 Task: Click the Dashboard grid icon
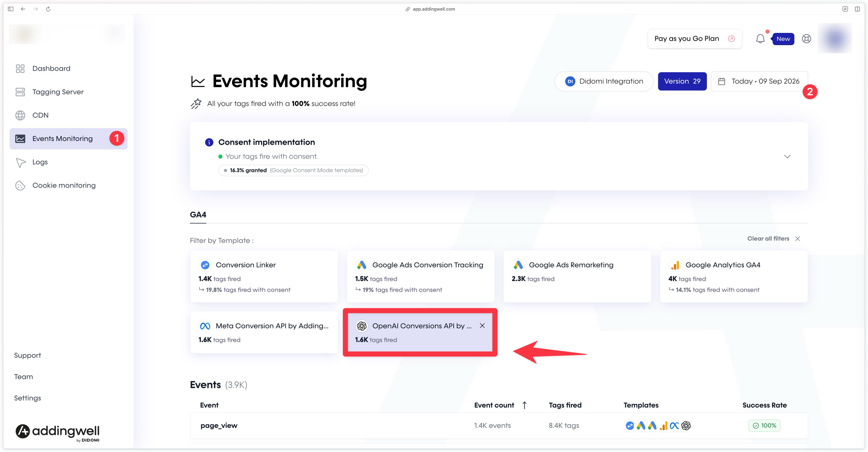point(20,68)
